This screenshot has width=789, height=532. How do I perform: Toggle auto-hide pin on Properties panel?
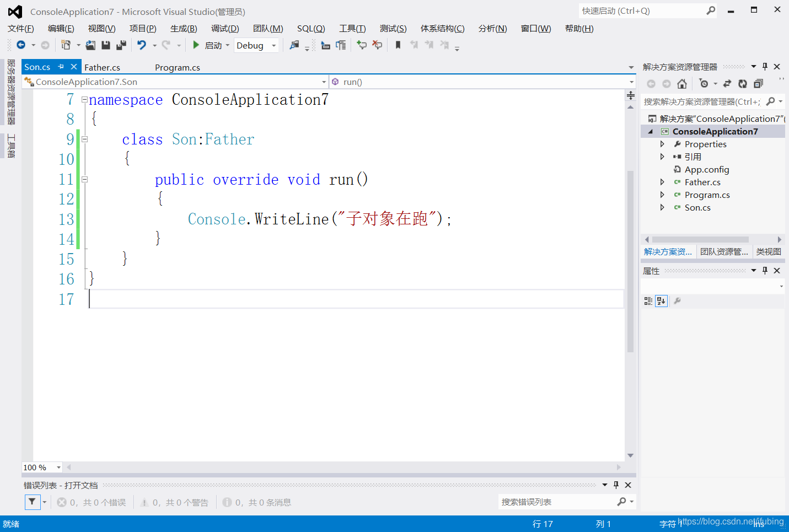tap(765, 271)
